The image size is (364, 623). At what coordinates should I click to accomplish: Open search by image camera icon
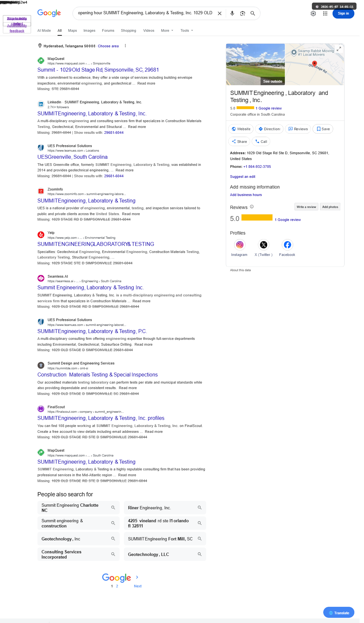(x=243, y=13)
